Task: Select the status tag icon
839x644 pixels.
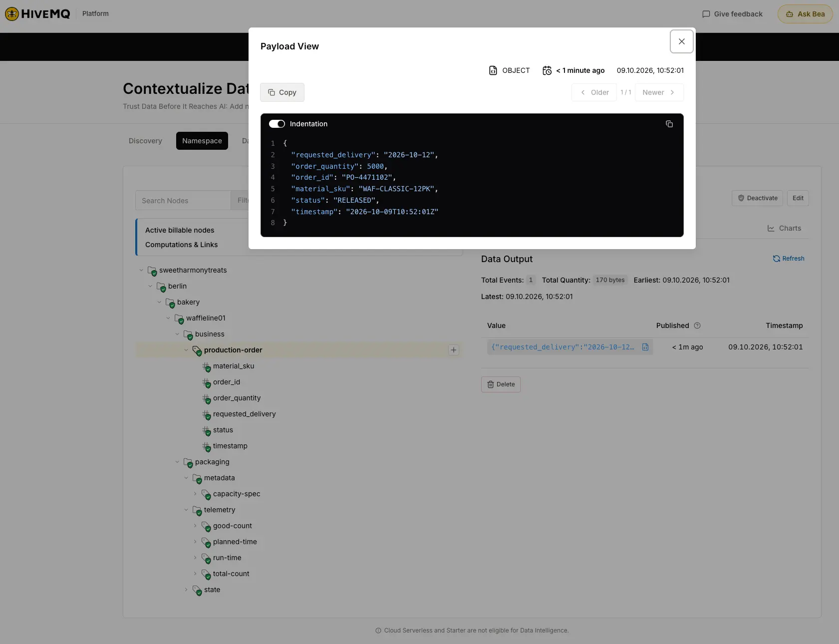Action: click(x=207, y=431)
